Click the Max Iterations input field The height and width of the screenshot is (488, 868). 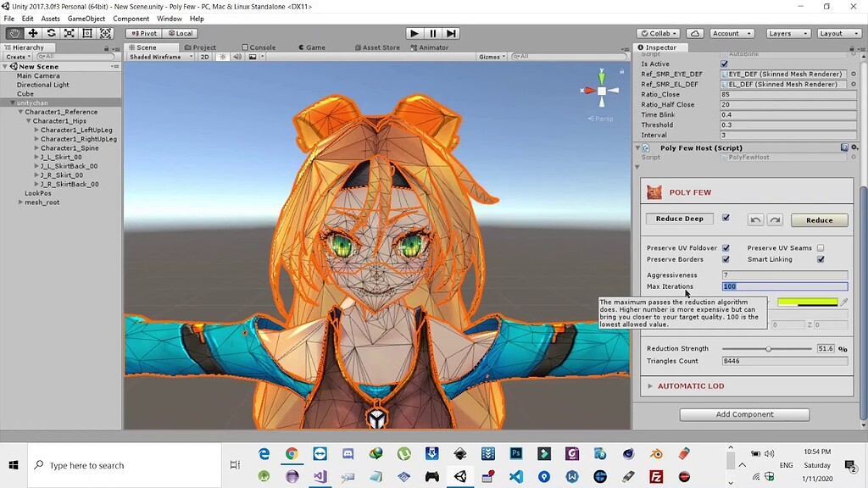(x=784, y=286)
